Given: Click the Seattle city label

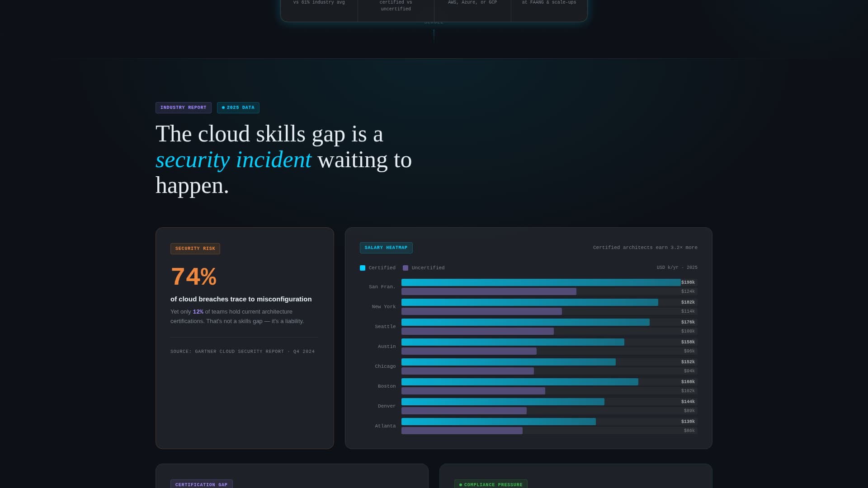Looking at the screenshot, I should [385, 327].
